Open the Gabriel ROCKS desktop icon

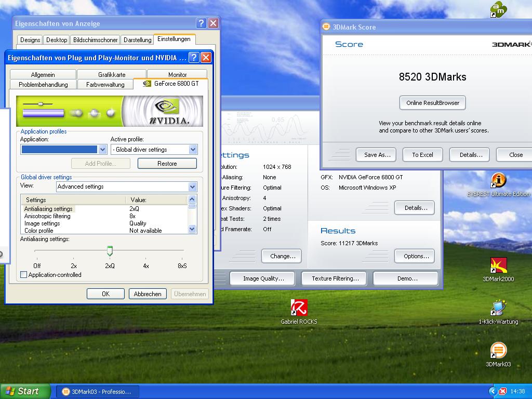[299, 312]
